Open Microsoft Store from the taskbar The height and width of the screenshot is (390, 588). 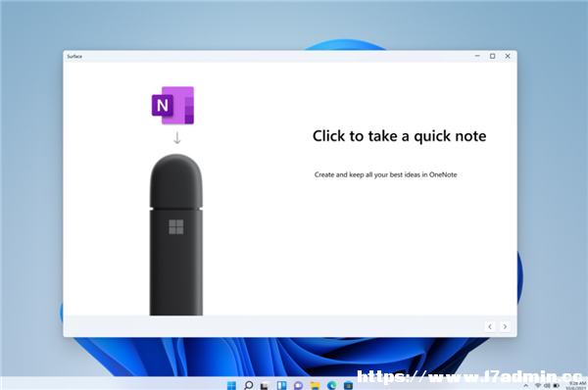348,385
